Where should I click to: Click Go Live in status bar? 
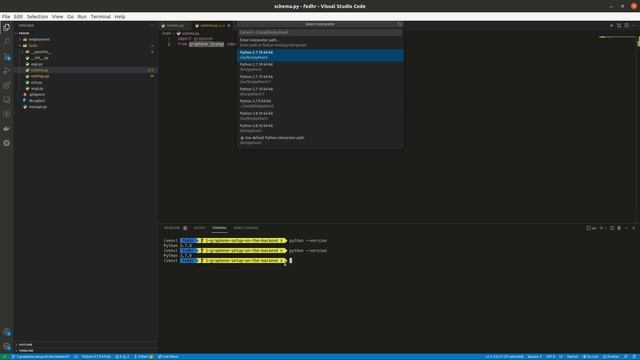(590, 357)
